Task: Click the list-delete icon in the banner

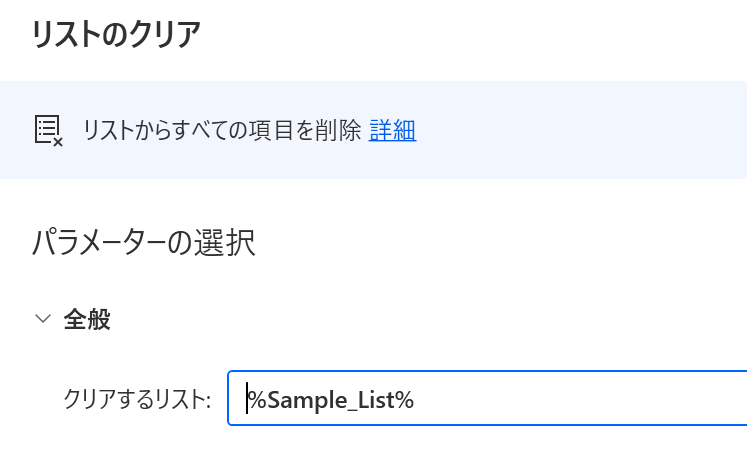Action: coord(49,131)
